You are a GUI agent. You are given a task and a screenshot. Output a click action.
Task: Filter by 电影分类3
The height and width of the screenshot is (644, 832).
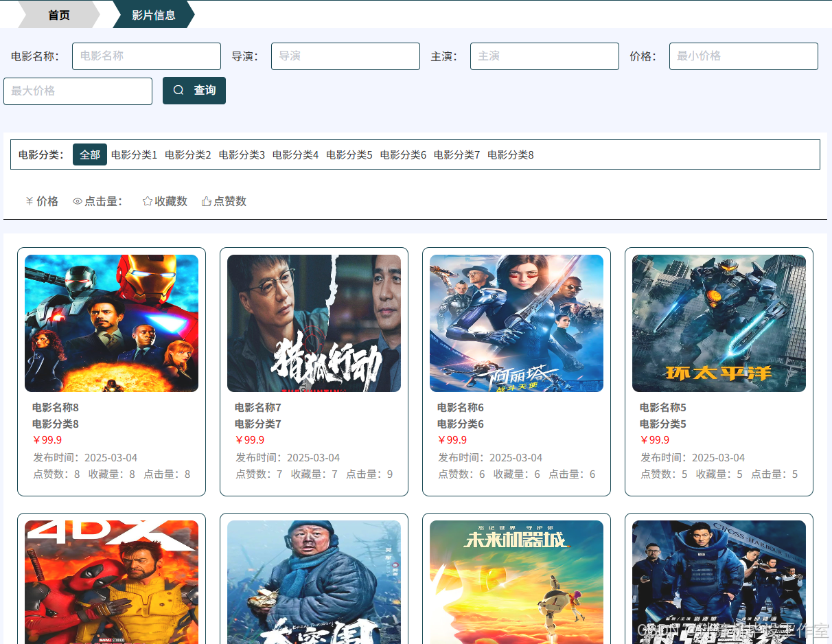(x=242, y=154)
